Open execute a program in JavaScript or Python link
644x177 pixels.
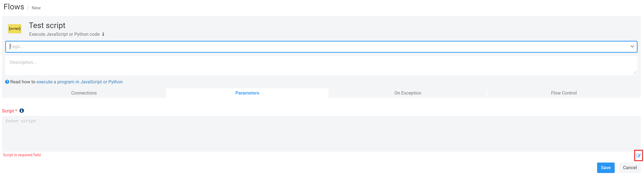coord(80,82)
